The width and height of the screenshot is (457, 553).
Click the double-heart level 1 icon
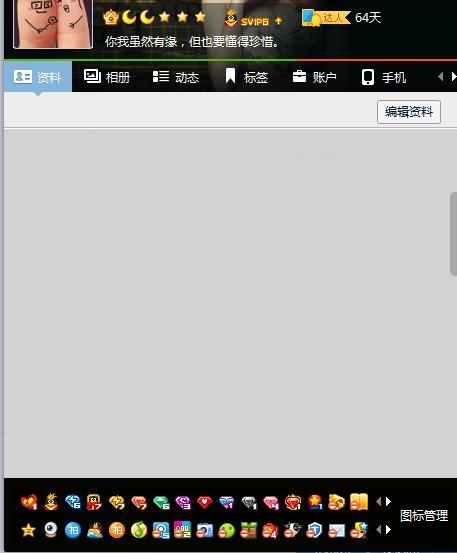29,502
